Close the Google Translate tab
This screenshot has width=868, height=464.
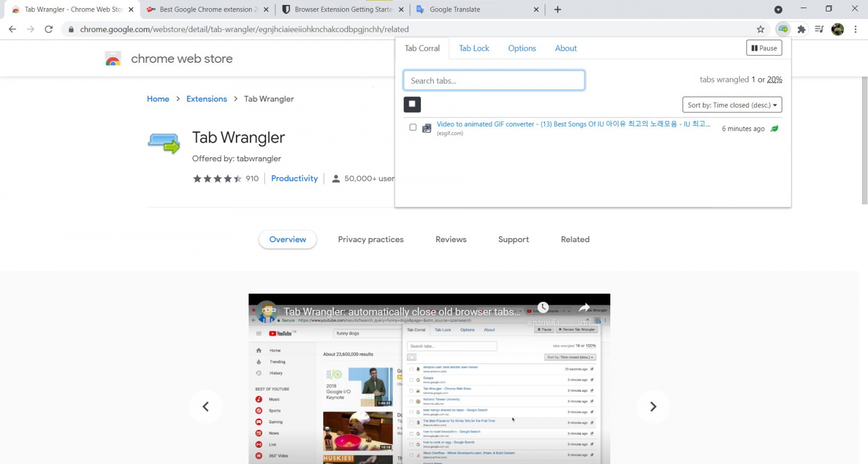coord(536,9)
